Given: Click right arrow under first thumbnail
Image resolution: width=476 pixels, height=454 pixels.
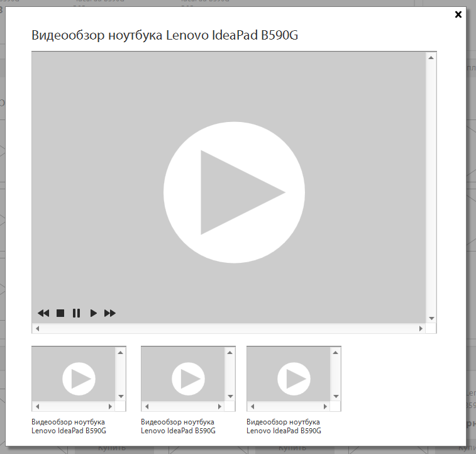Looking at the screenshot, I should click(110, 406).
